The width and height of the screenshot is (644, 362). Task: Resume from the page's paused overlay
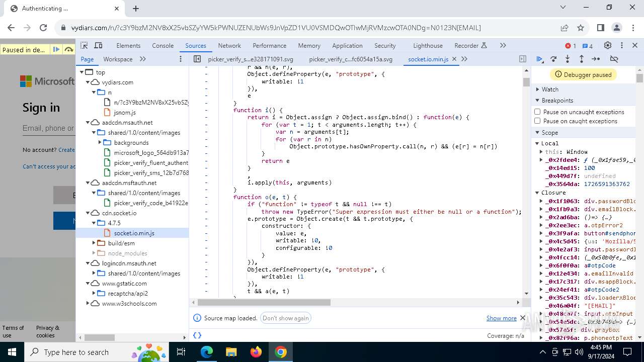56,49
